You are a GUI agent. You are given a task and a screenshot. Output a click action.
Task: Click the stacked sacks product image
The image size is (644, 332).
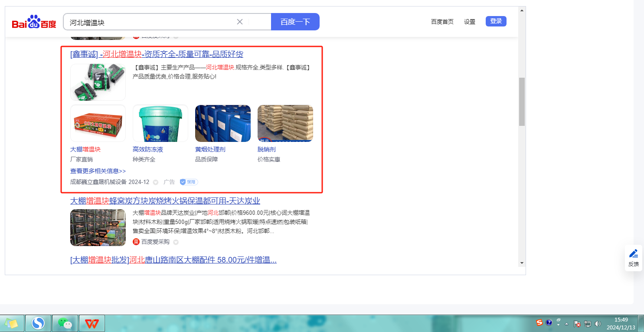[285, 123]
